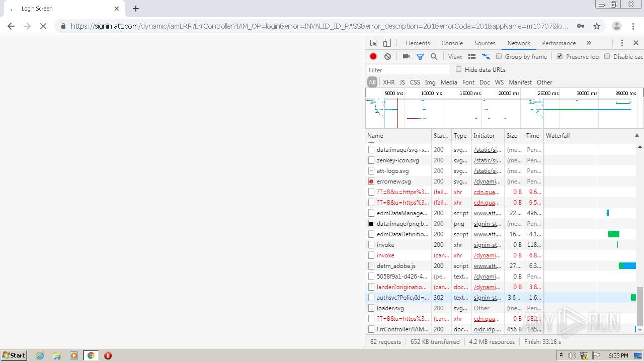This screenshot has width=644, height=362.
Task: Open DevTools customize three-dot menu
Action: click(x=622, y=43)
